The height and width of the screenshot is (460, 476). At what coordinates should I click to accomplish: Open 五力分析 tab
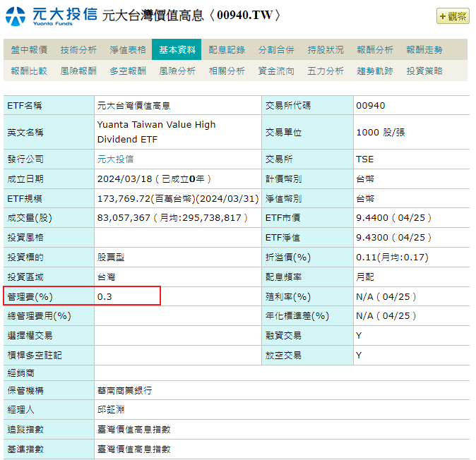[x=326, y=71]
